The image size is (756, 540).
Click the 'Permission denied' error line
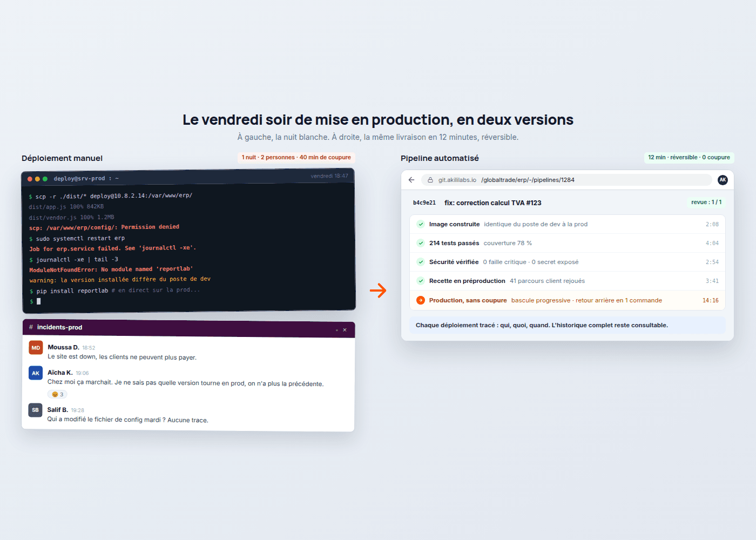coord(104,227)
